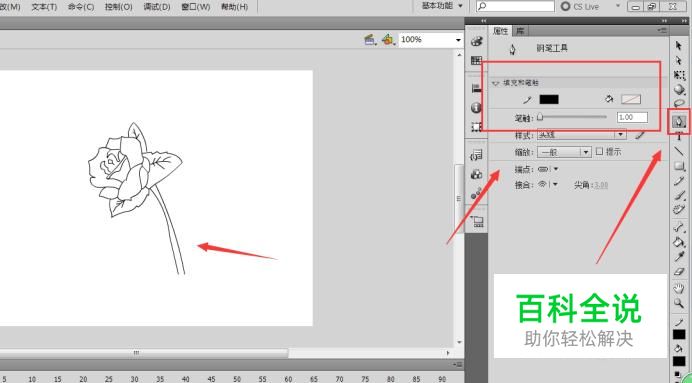Open the collapsed Swatches panel icon

[477, 60]
